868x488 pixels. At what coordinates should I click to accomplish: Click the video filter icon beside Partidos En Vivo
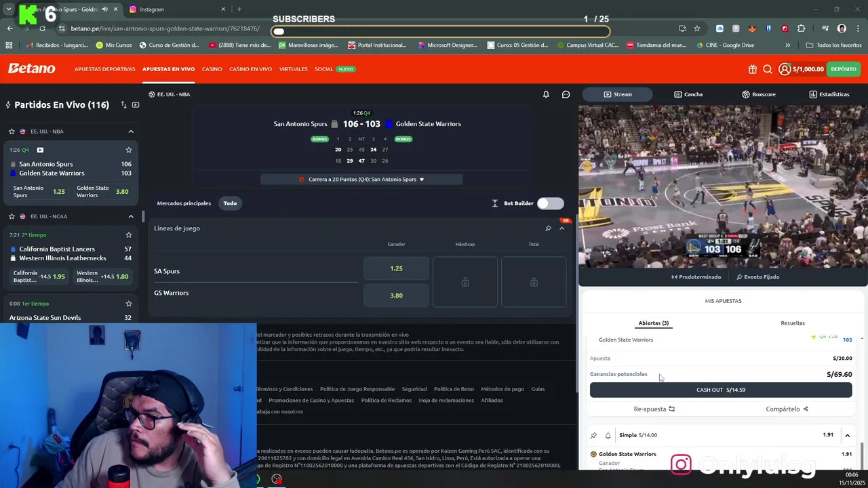coord(136,105)
